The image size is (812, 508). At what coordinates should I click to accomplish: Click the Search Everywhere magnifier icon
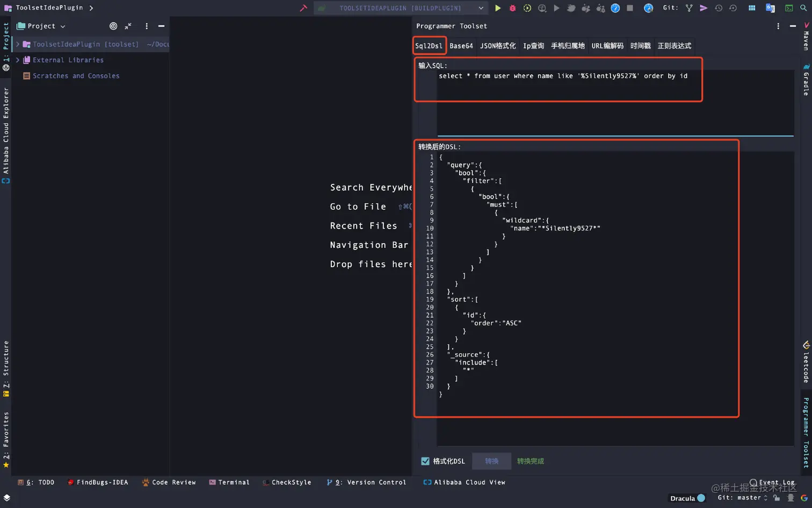click(x=803, y=8)
